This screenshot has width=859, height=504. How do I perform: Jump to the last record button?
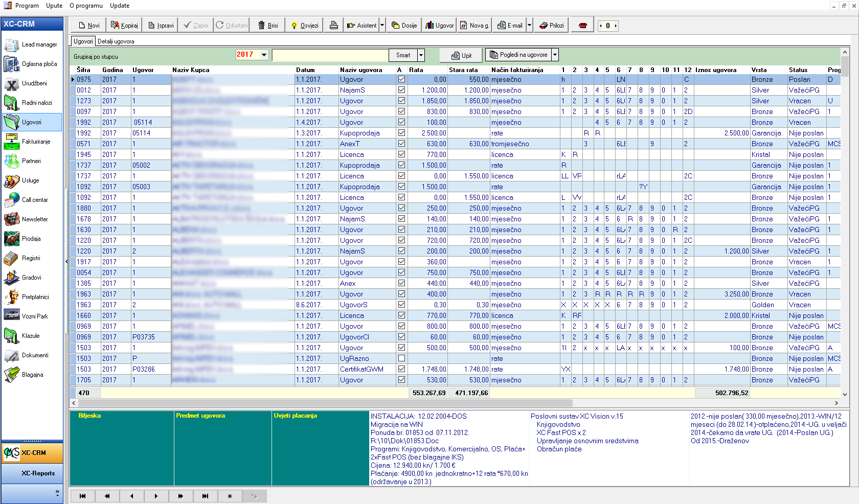point(205,496)
